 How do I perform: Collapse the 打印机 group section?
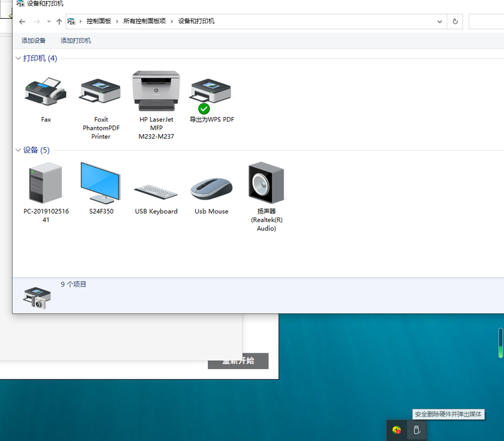[x=18, y=58]
